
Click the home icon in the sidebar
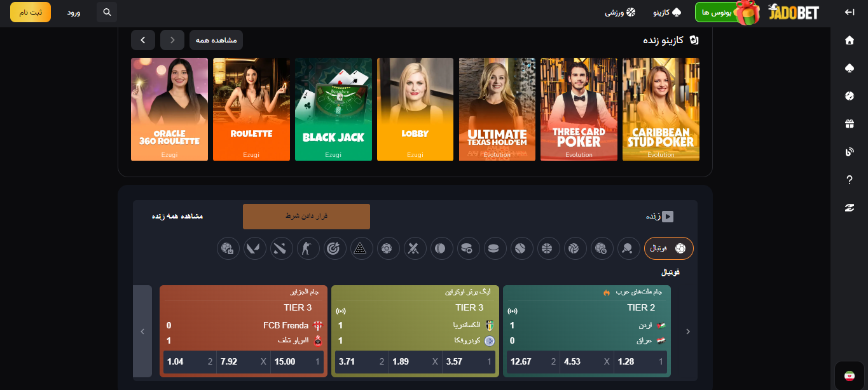coord(849,41)
